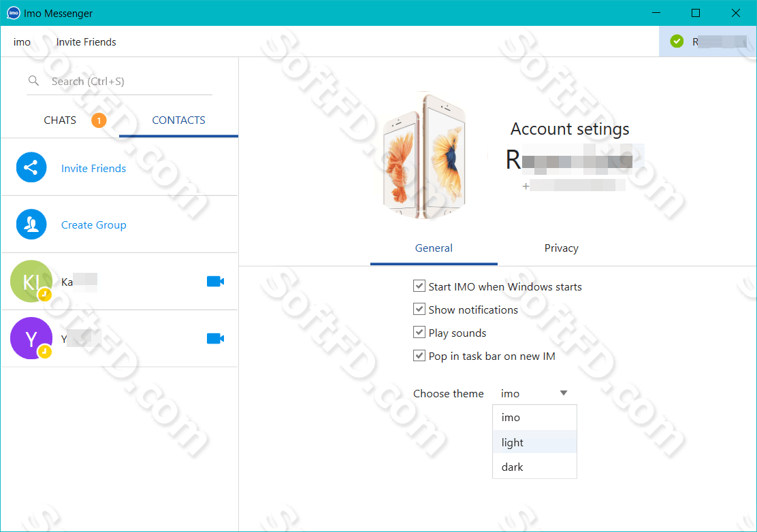757x532 pixels.
Task: Click the profile picture of iPhones
Action: pos(424,155)
